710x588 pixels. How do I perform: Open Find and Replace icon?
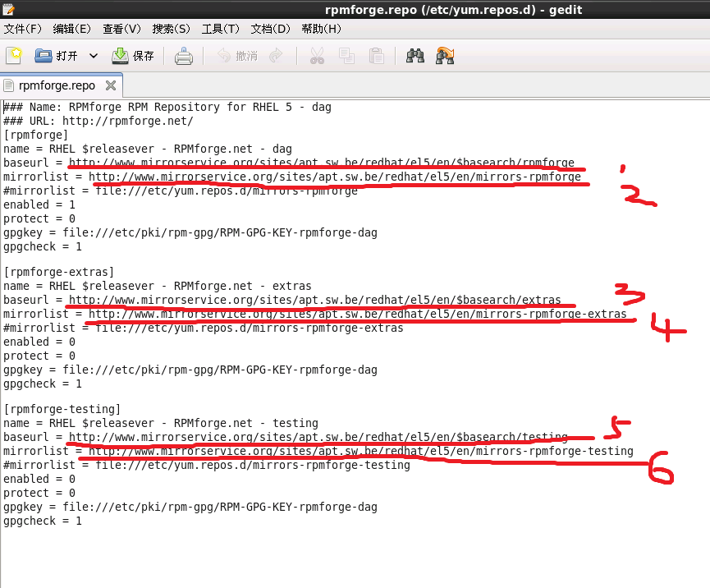(x=445, y=56)
